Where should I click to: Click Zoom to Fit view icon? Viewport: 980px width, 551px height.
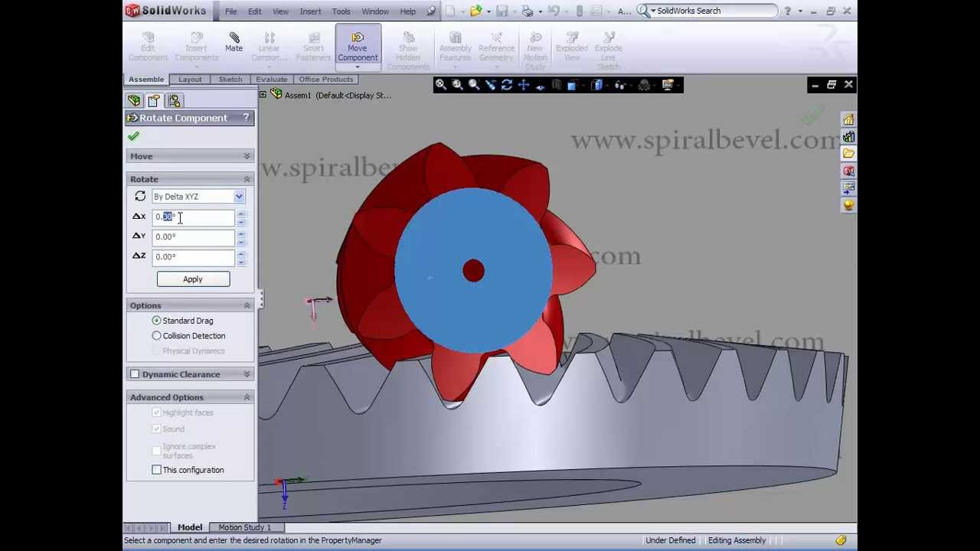coord(441,85)
